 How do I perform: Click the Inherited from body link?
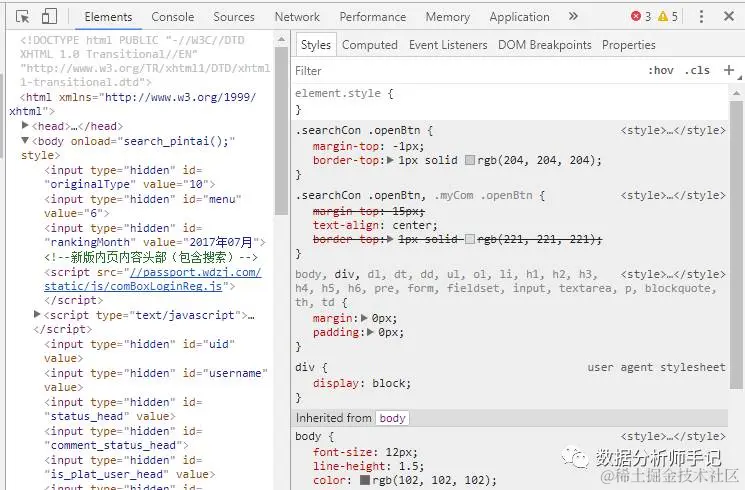392,418
